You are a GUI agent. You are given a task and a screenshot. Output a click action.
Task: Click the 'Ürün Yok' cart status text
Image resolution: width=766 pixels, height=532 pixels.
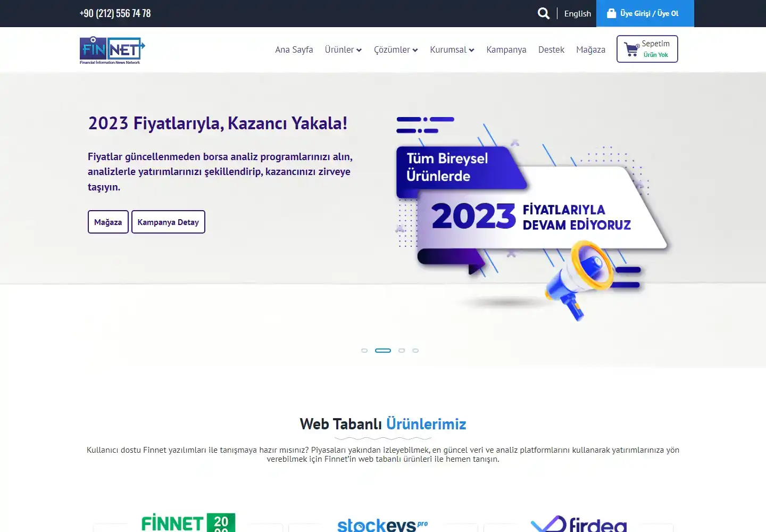(x=656, y=55)
